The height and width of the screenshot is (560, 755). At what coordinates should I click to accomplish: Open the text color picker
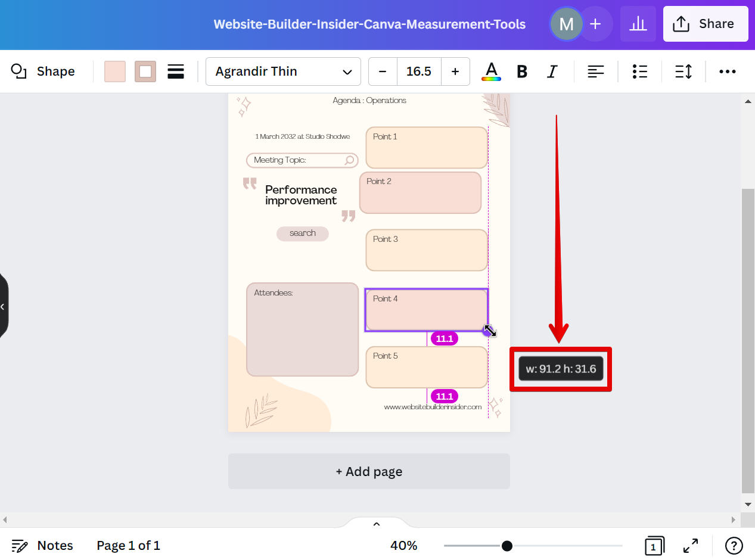pyautogui.click(x=491, y=71)
